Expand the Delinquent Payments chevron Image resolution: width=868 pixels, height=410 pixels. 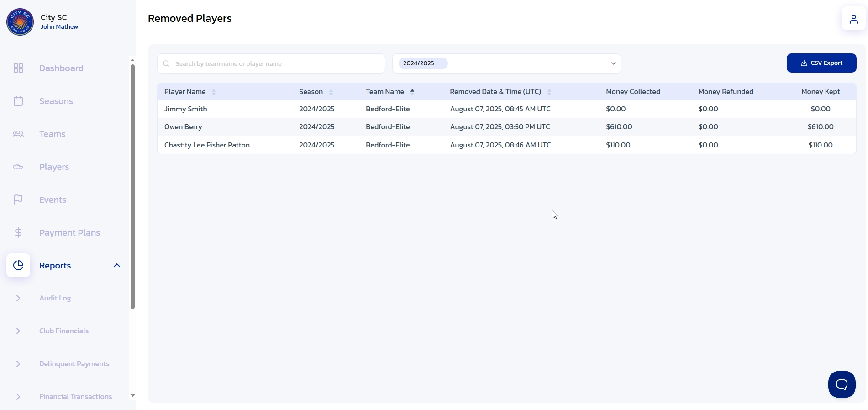(x=18, y=364)
